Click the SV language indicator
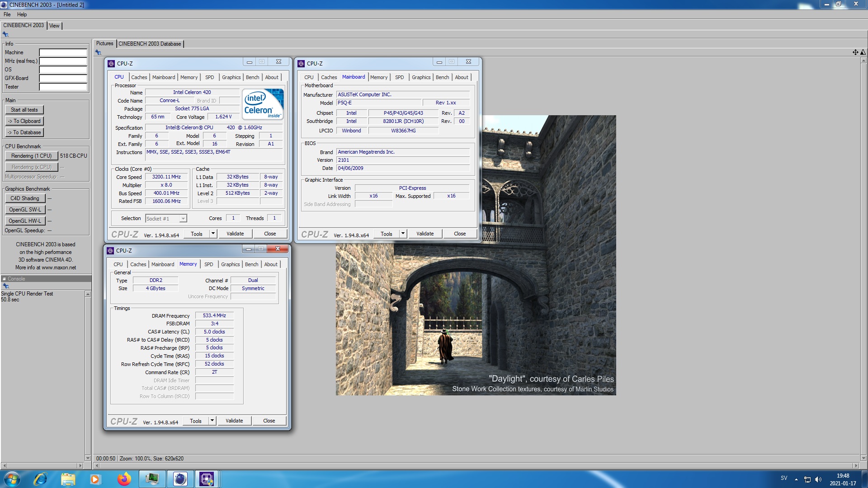This screenshot has height=488, width=868. point(784,478)
